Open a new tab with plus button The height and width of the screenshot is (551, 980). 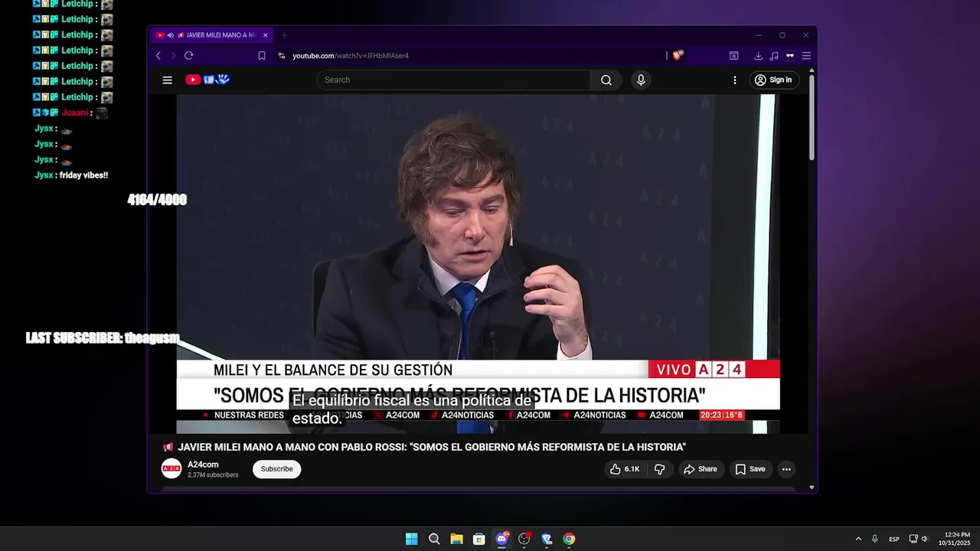(x=284, y=35)
